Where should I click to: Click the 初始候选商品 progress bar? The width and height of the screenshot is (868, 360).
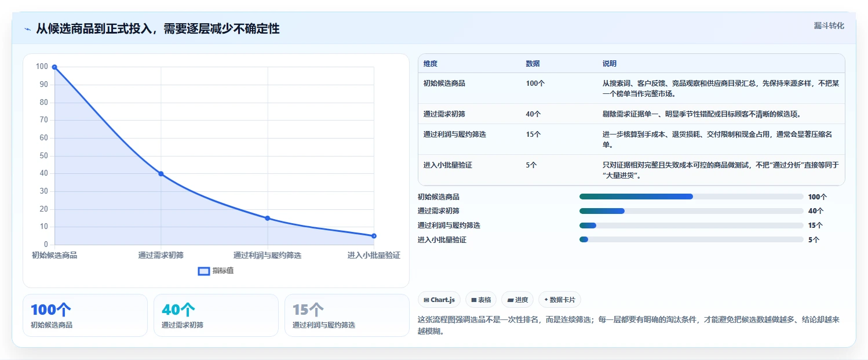point(691,197)
